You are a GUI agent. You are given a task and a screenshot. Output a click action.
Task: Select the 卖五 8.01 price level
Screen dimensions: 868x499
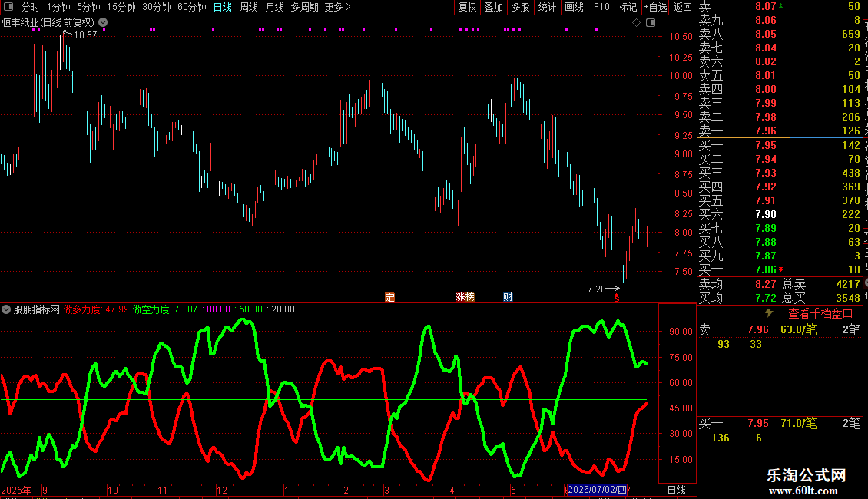click(766, 75)
